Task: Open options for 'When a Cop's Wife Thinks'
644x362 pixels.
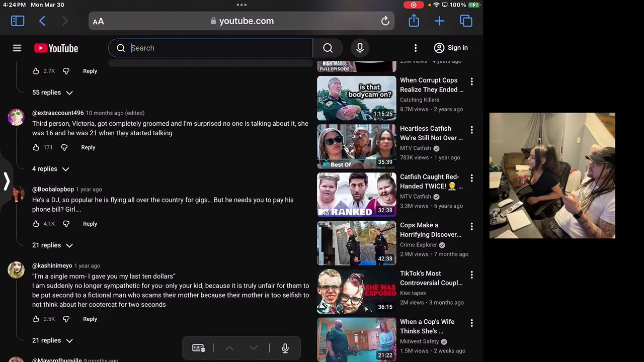Action: (x=471, y=323)
